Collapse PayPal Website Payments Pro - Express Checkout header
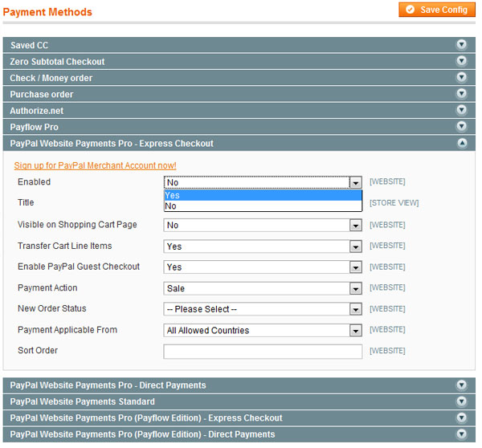This screenshot has width=482, height=448. [x=239, y=143]
